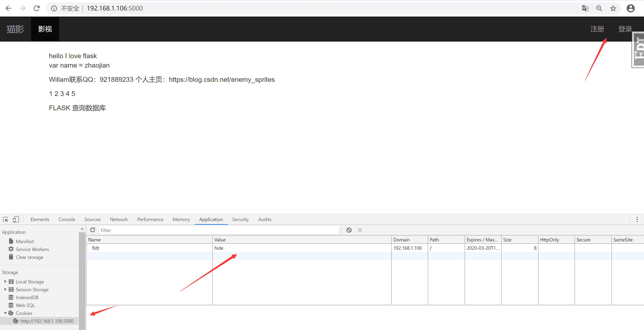Viewport: 644px width, 330px height.
Task: Activate the DevTools inspect element picker
Action: click(5, 219)
